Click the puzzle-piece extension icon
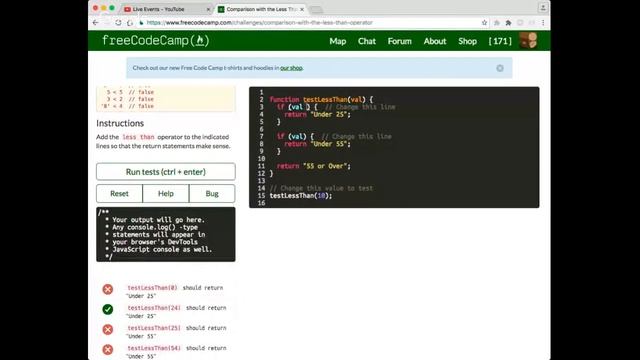Image resolution: width=640 pixels, height=360 pixels. click(x=508, y=23)
